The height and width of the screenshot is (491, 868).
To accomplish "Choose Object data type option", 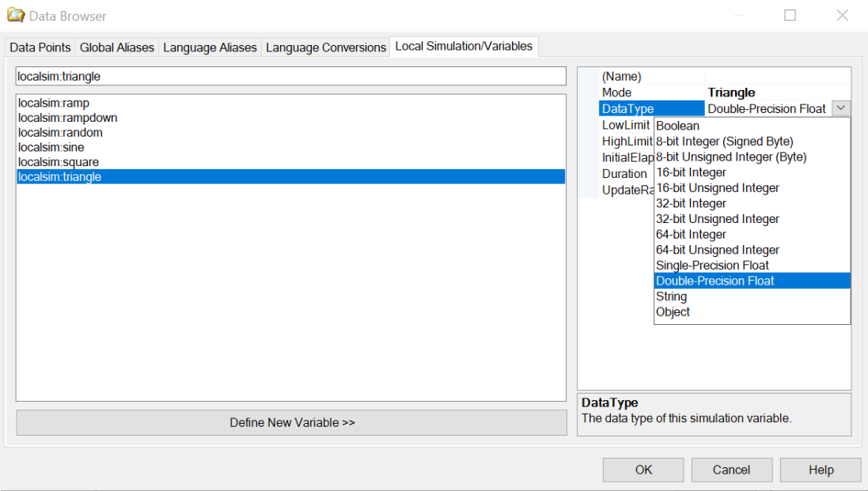I will coord(673,312).
